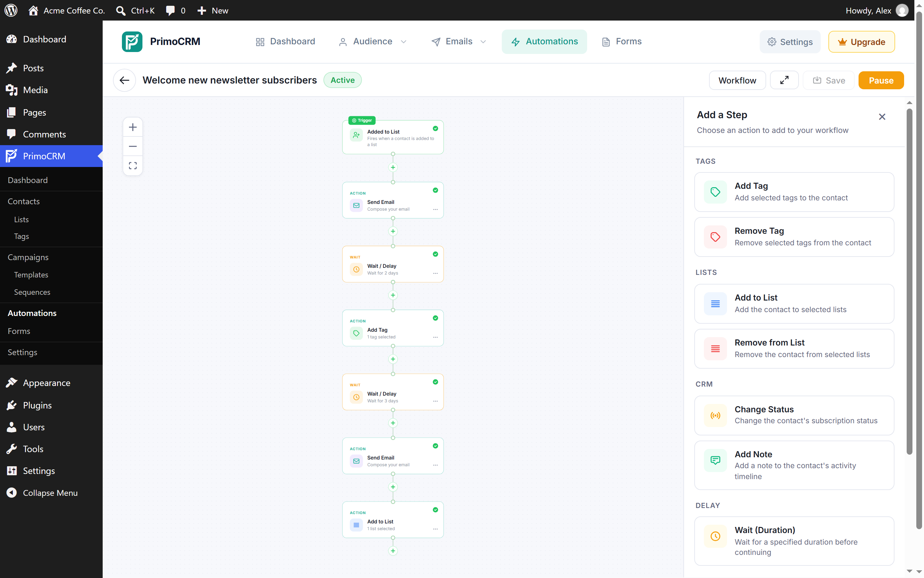Add a step after the 3 days wait
Screen dimensions: 924x578
[x=392, y=423]
